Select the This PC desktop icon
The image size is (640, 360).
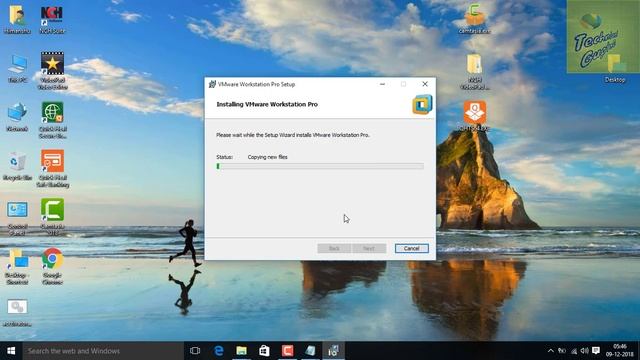(x=18, y=68)
